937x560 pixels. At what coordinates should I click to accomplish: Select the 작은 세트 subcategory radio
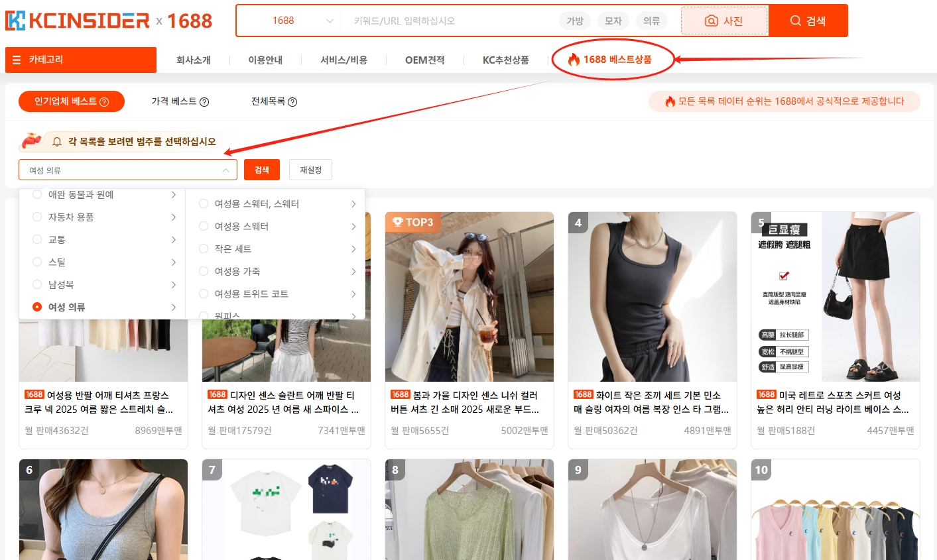(x=204, y=249)
